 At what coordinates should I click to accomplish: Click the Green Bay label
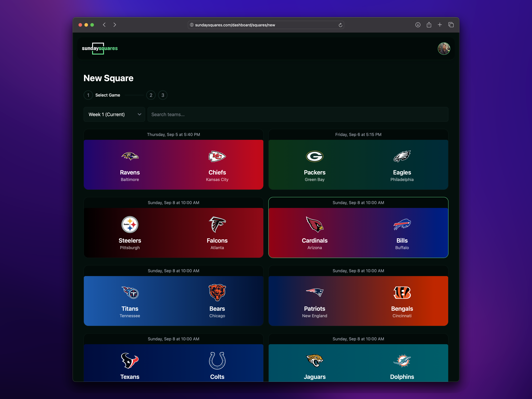tap(315, 180)
